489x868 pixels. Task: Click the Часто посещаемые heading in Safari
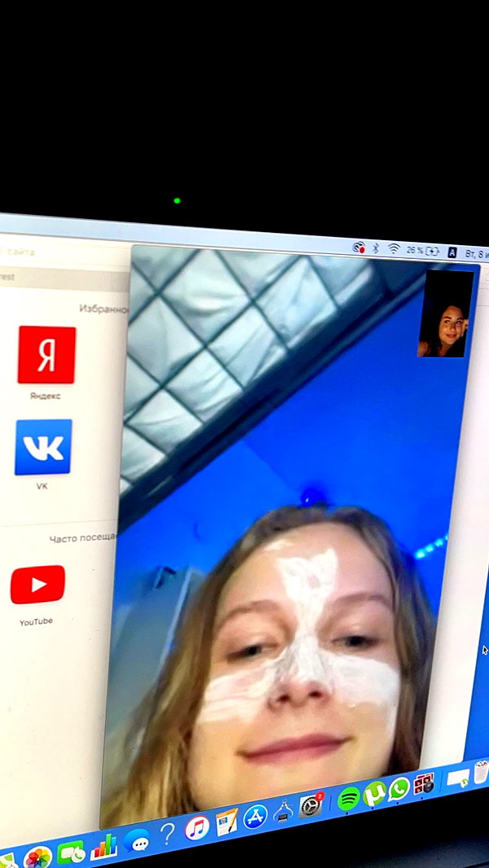tap(82, 537)
